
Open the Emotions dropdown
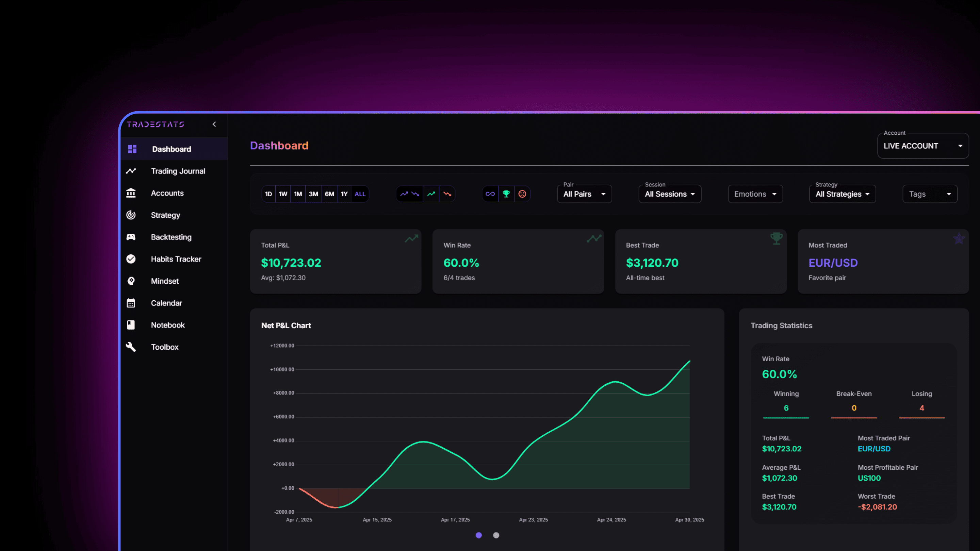[x=755, y=194]
